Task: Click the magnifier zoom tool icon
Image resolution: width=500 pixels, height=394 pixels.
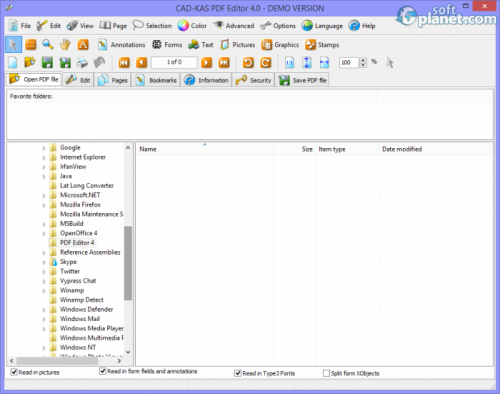Action: coord(48,44)
